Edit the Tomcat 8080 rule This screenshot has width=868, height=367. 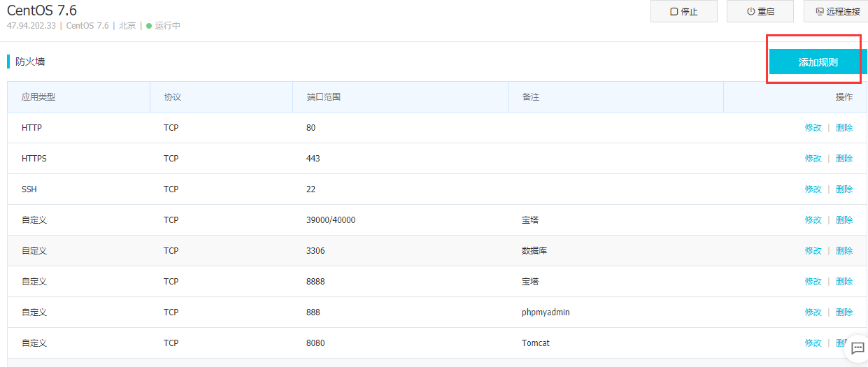pyautogui.click(x=813, y=343)
